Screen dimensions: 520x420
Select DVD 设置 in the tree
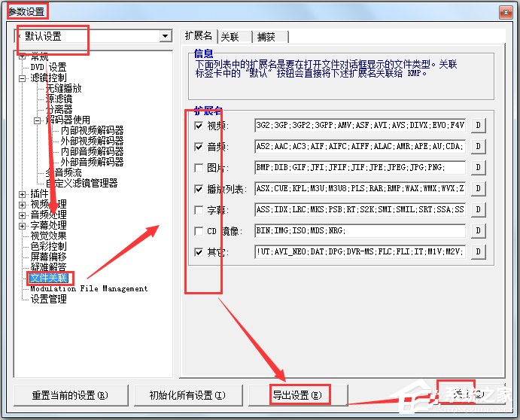pos(48,67)
